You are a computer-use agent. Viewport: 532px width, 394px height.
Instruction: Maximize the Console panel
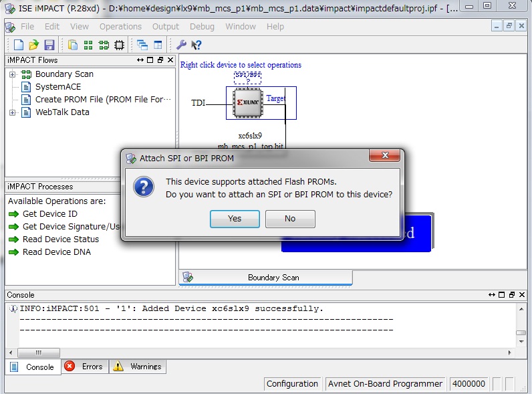click(501, 295)
